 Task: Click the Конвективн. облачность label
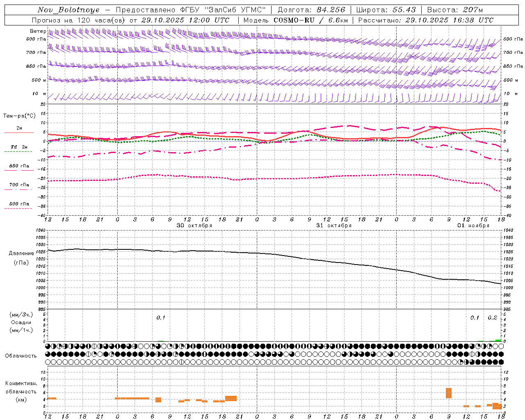[x=21, y=388]
